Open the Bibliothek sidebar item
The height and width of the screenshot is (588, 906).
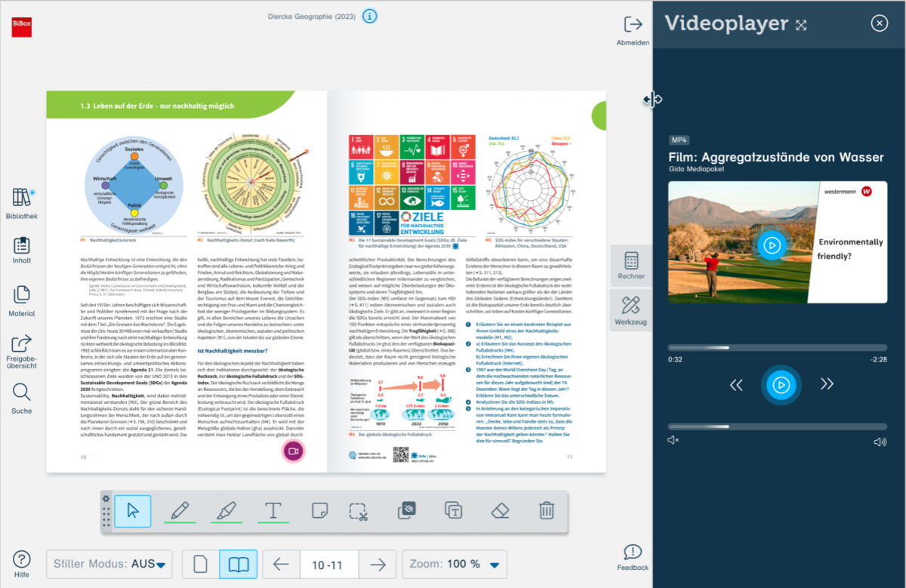[22, 204]
